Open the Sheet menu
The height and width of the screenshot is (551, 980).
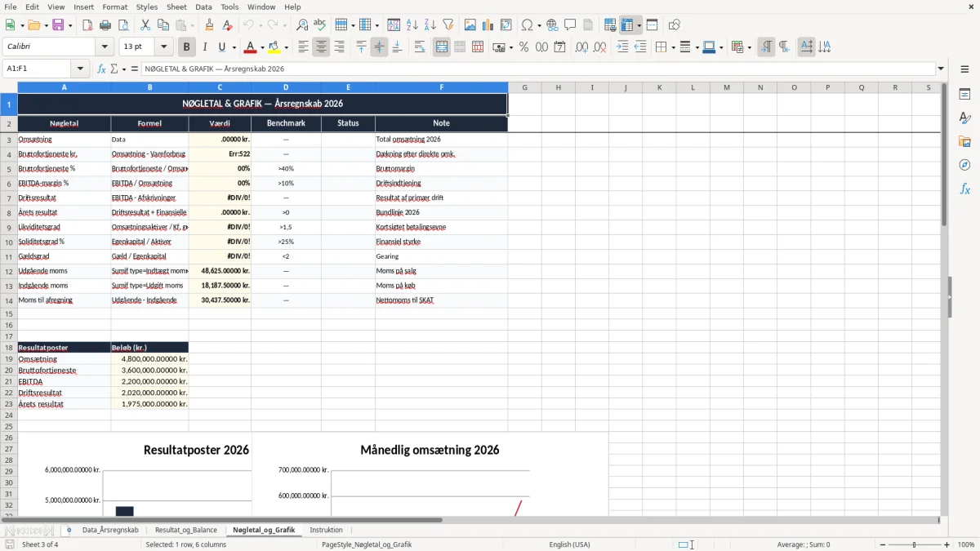pos(175,7)
